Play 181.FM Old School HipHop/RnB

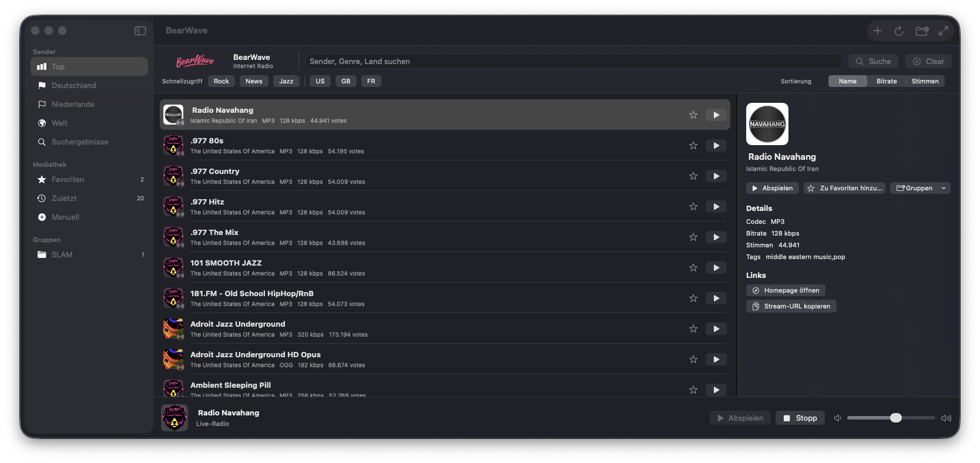[x=716, y=298]
